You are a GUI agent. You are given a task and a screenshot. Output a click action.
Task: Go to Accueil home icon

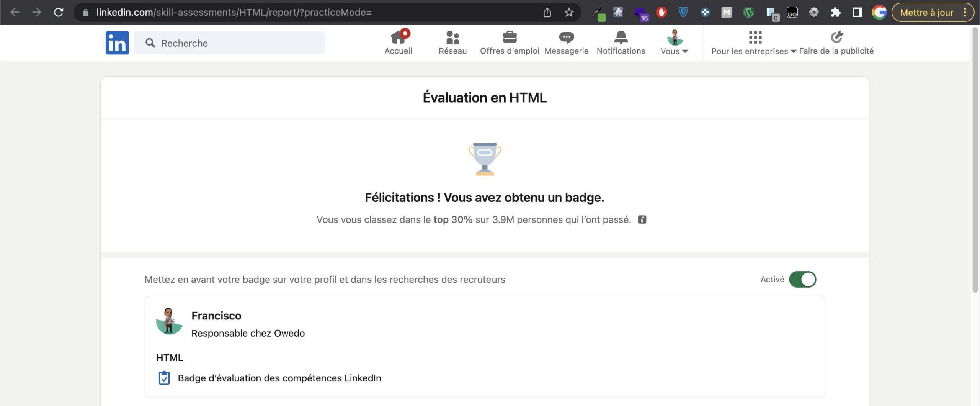398,38
